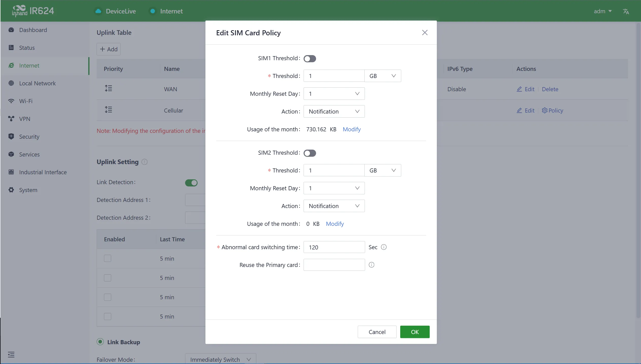
Task: Open the Status menu item
Action: tap(45, 48)
